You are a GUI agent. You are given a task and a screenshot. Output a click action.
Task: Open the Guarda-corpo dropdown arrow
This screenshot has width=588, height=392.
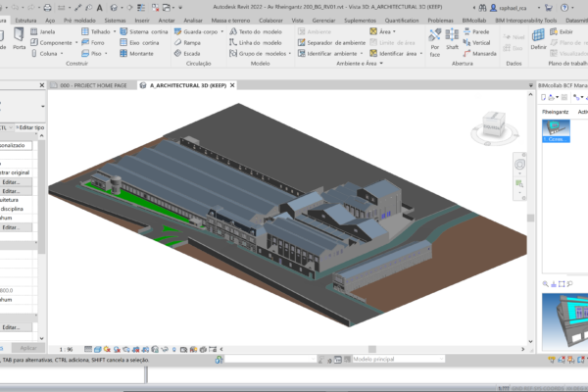tap(222, 32)
